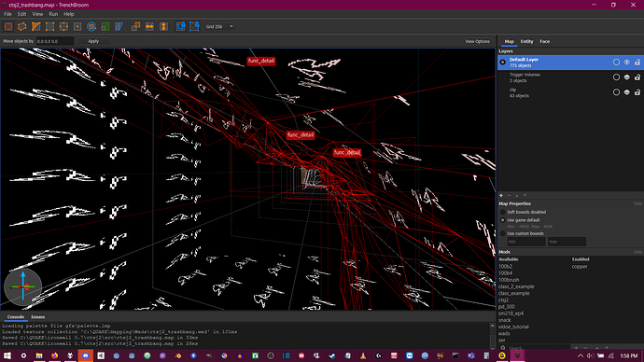Viewport: 644px width, 362px height.
Task: Toggle visibility of Trigger Volumes layer
Action: (627, 77)
